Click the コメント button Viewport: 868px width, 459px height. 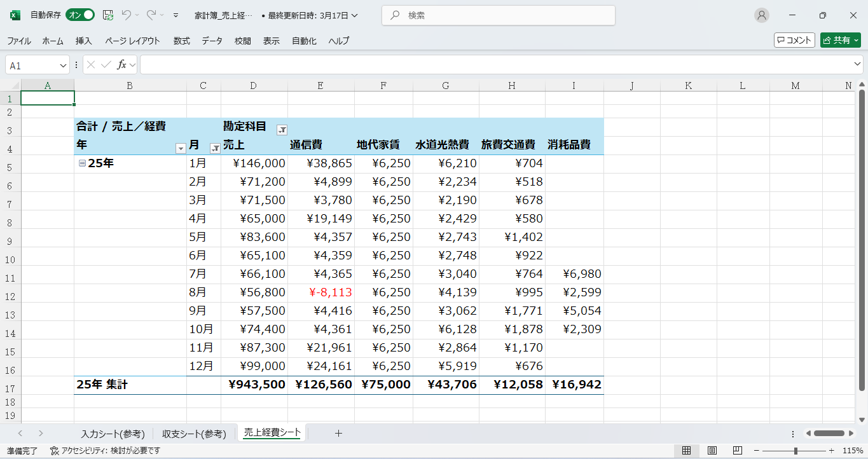[x=794, y=40]
